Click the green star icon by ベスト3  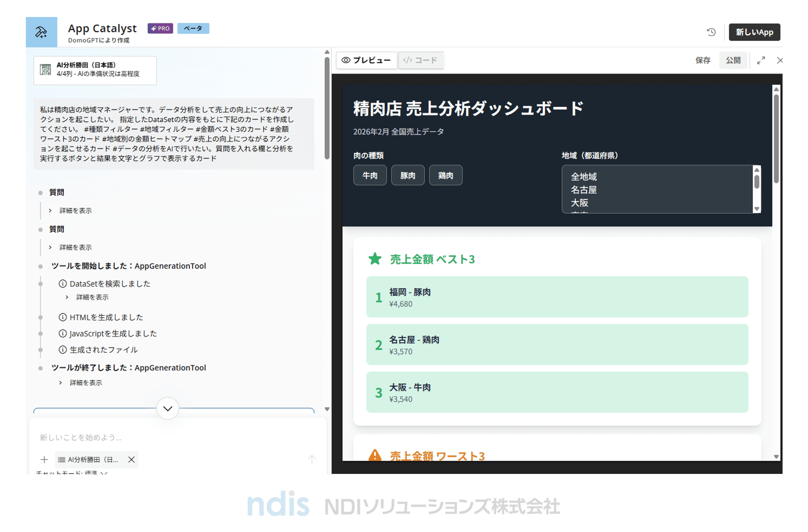(x=375, y=259)
